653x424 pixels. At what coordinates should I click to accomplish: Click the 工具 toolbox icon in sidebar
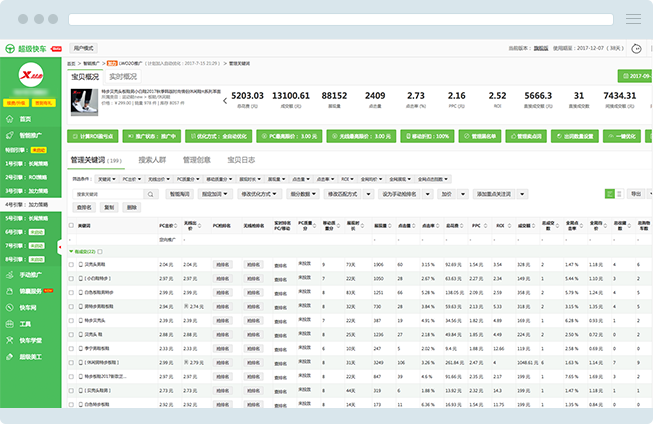coord(9,324)
